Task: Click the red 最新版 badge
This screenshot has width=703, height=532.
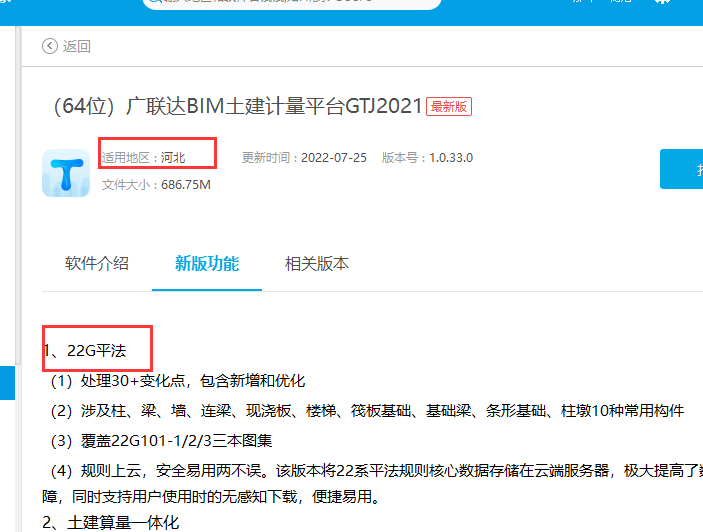Action: tap(449, 107)
